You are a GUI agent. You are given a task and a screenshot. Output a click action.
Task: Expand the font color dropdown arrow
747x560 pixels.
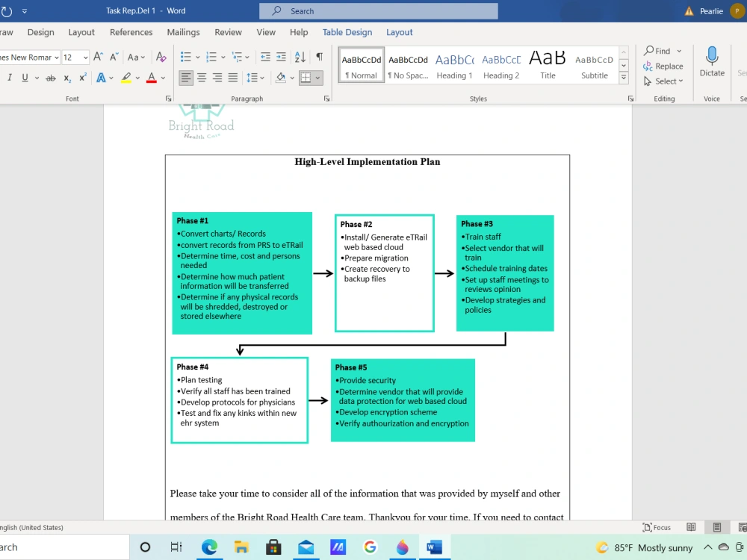163,78
